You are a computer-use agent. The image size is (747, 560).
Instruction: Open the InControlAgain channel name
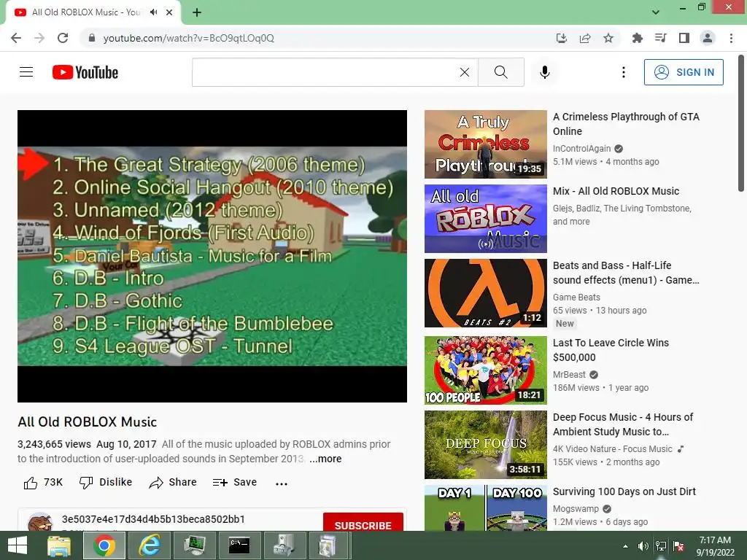point(581,149)
